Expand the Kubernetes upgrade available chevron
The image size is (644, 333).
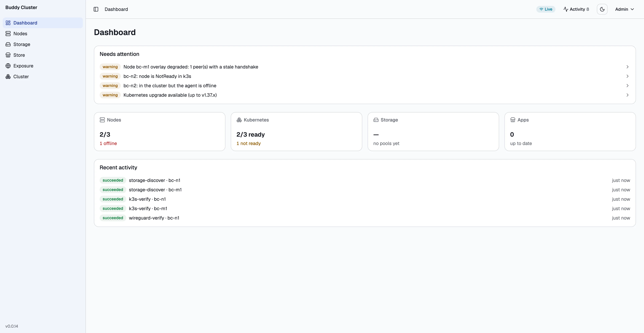(x=628, y=95)
